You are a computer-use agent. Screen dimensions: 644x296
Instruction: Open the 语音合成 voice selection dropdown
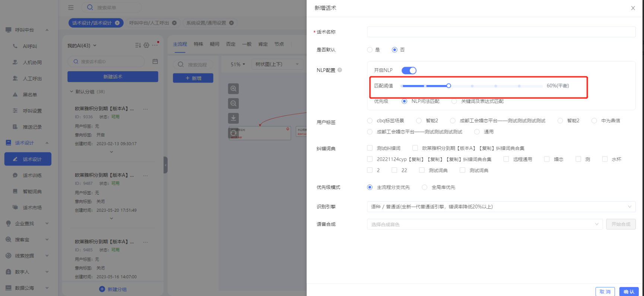pyautogui.click(x=485, y=224)
